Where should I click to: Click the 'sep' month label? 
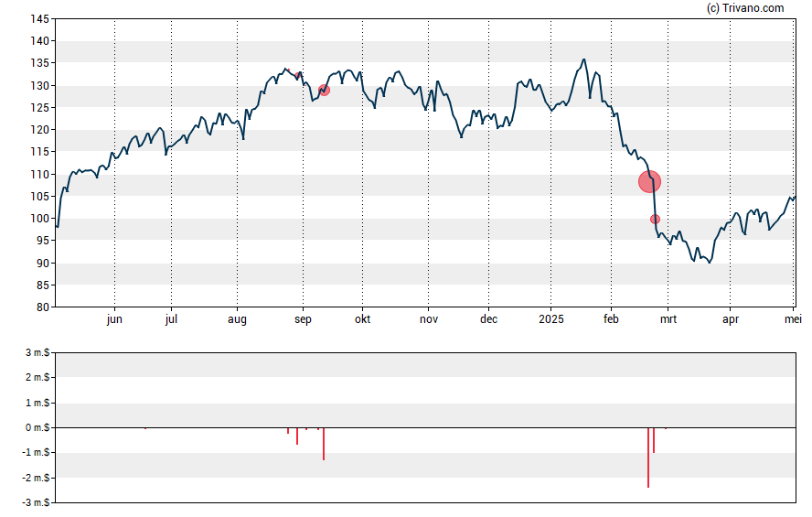tap(303, 319)
